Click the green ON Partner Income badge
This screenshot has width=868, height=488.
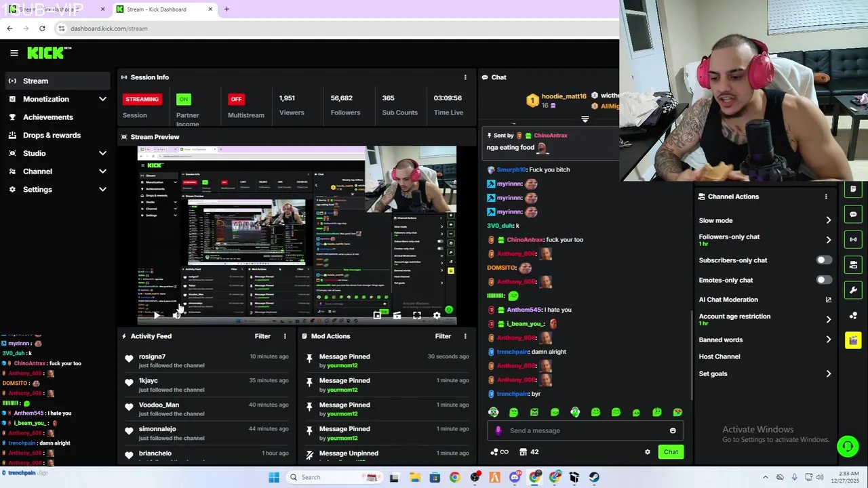coord(183,99)
